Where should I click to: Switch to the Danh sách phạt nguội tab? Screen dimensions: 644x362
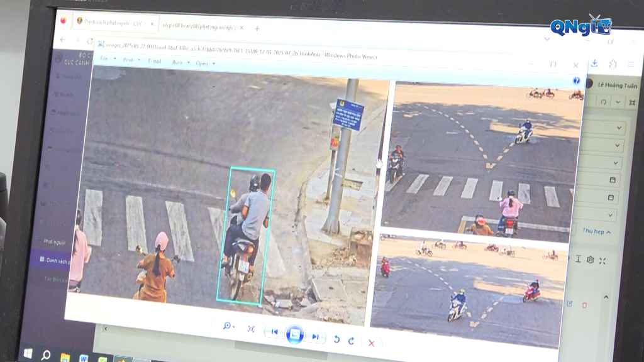point(115,23)
